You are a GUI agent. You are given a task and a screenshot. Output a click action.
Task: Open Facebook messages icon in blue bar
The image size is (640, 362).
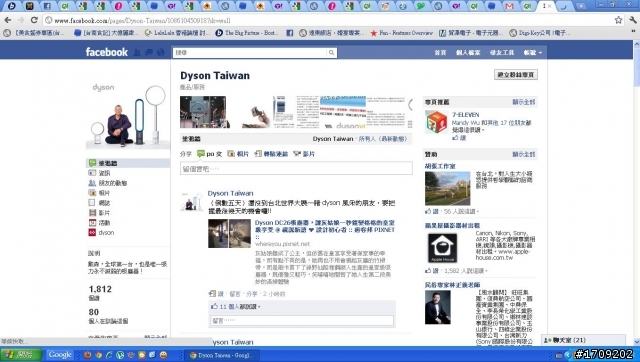pos(149,52)
